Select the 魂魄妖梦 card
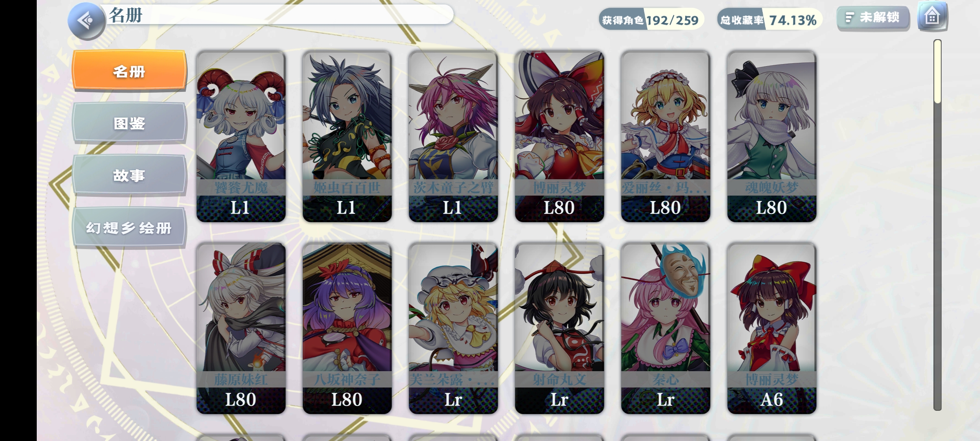The height and width of the screenshot is (441, 980). (x=772, y=136)
